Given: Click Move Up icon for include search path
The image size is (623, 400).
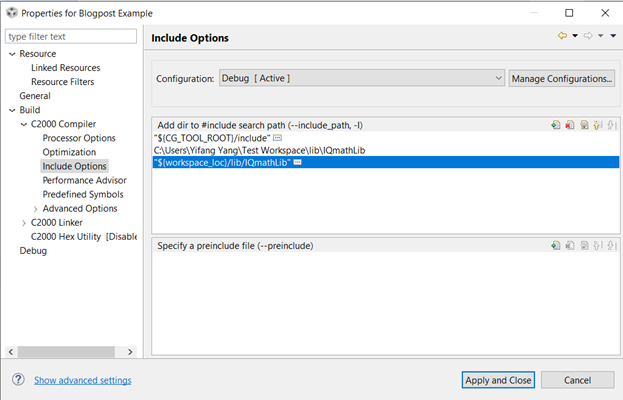Looking at the screenshot, I should (596, 125).
